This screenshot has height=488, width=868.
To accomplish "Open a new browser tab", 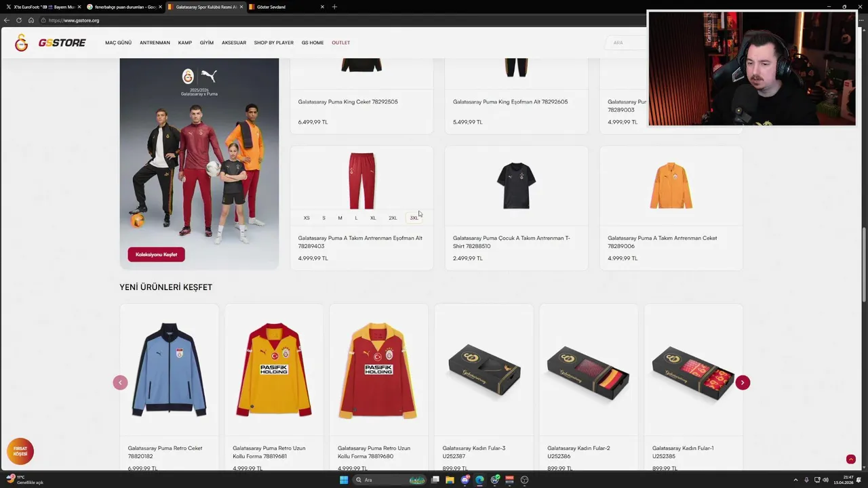I will [x=334, y=7].
